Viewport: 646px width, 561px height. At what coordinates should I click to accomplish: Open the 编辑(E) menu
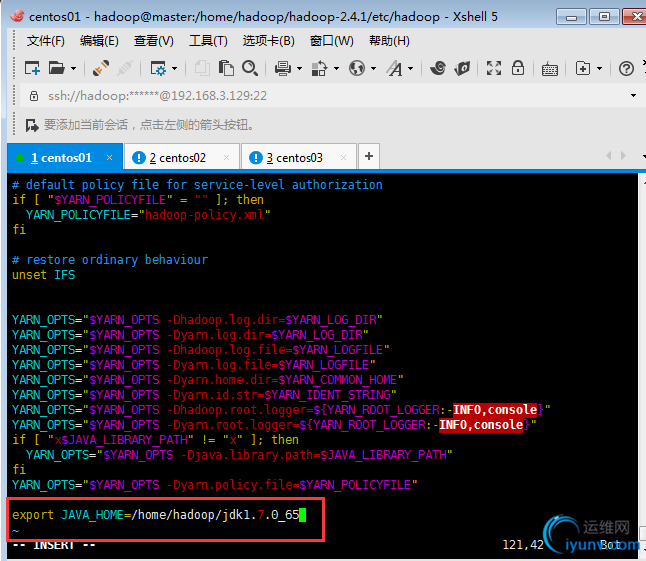(99, 41)
